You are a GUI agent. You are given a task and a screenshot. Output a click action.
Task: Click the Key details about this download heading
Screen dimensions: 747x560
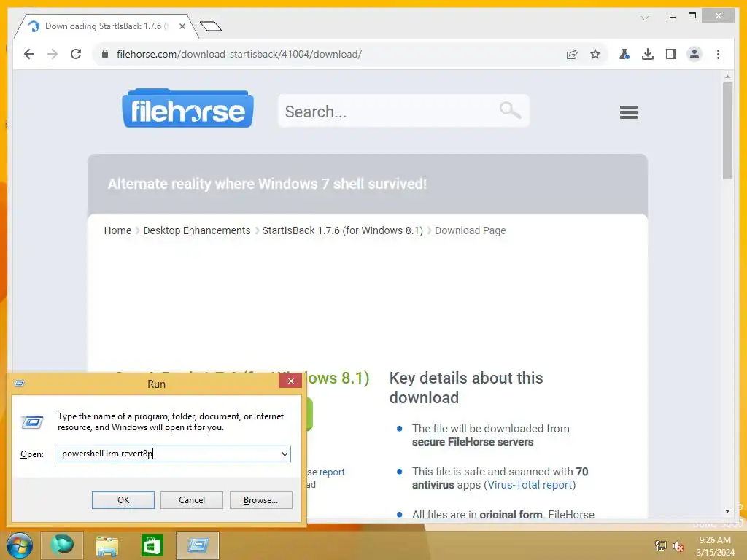click(466, 388)
